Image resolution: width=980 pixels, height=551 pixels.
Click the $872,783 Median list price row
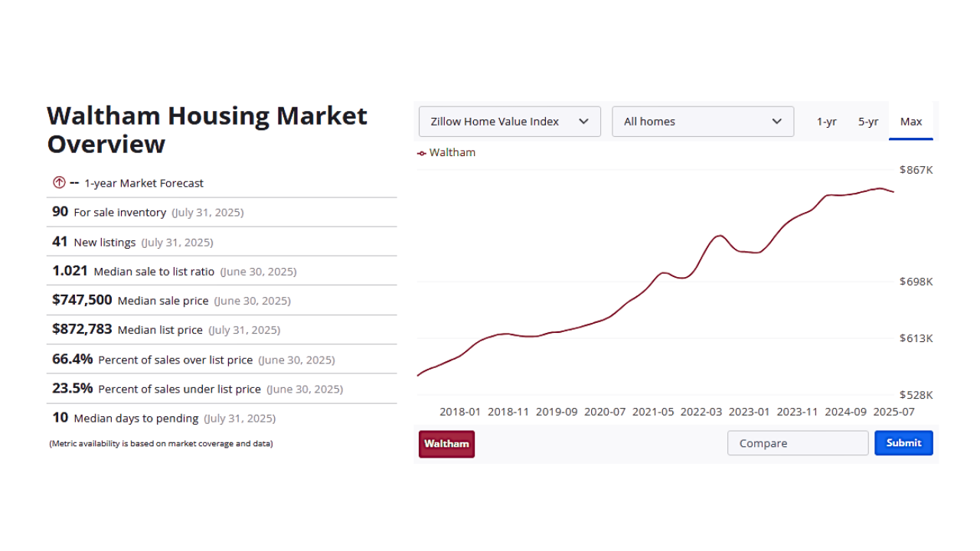coord(222,330)
